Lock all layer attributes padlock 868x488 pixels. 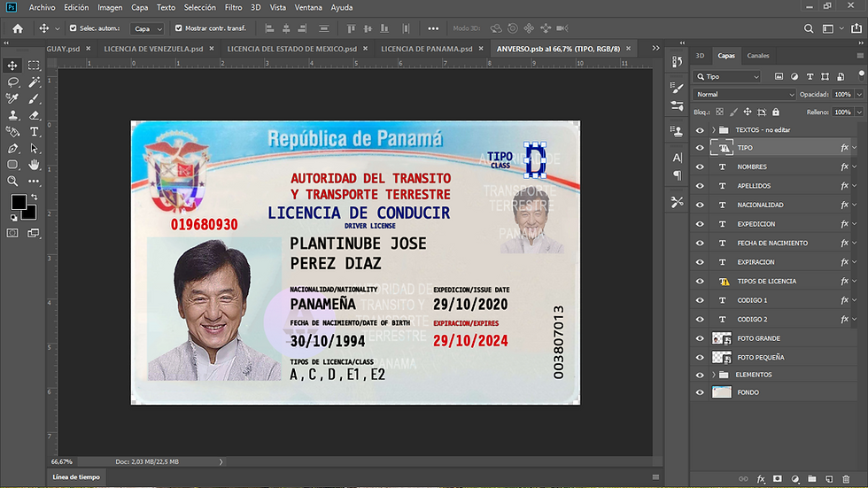pyautogui.click(x=776, y=112)
